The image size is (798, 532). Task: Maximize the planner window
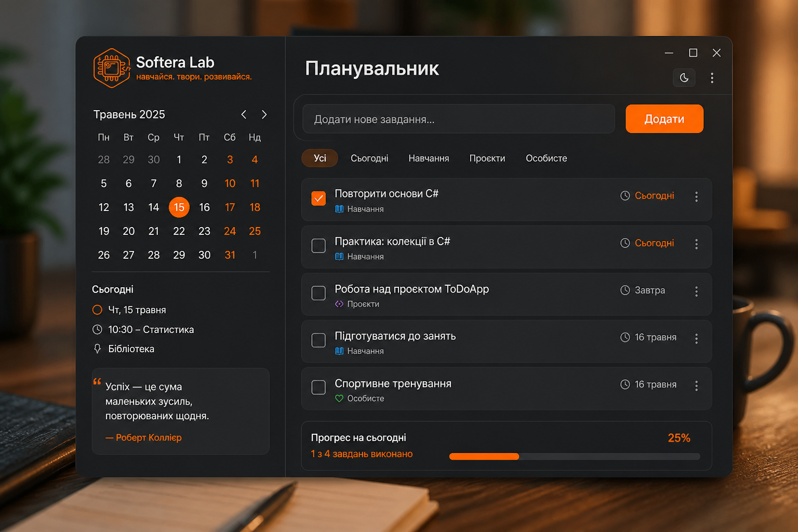coord(693,53)
